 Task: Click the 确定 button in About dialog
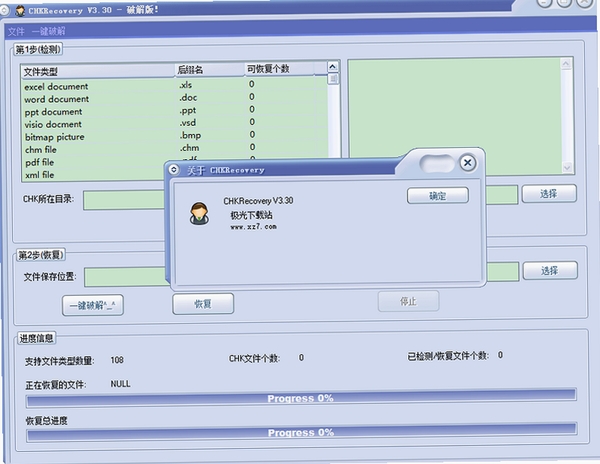pyautogui.click(x=438, y=196)
